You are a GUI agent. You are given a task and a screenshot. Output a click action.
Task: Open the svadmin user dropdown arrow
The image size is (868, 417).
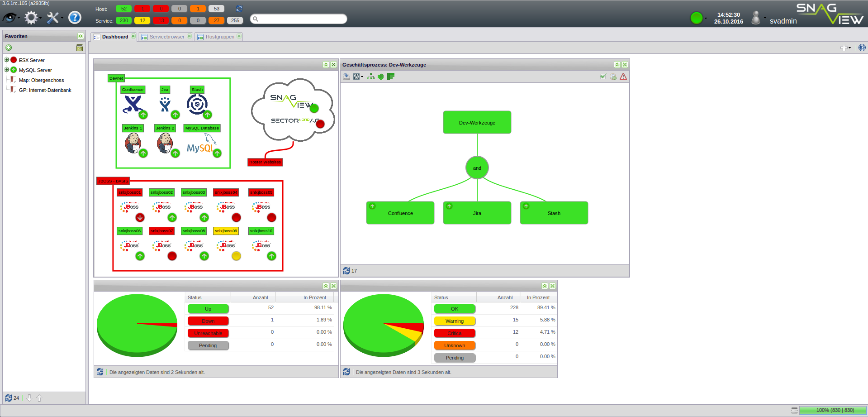click(x=765, y=19)
